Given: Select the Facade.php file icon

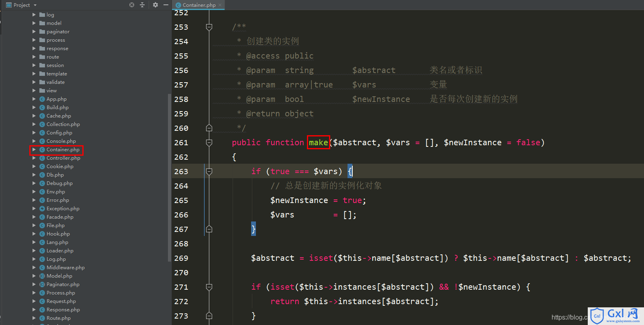Looking at the screenshot, I should [x=42, y=217].
